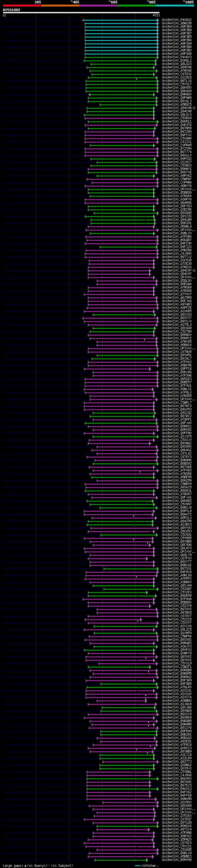
Task: Select label UniRef100_A7NY66
Action: [x=177, y=71]
